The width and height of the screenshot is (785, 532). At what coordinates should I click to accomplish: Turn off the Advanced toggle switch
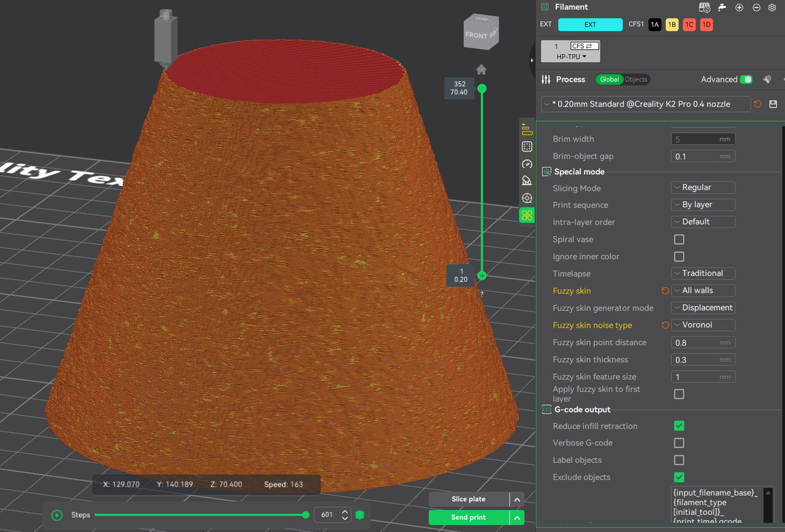coord(746,80)
